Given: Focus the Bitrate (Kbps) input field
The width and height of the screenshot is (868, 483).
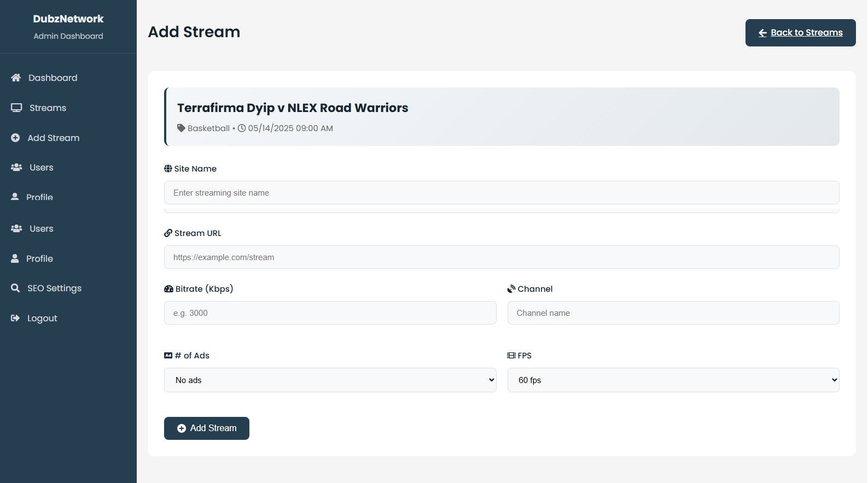Looking at the screenshot, I should (x=330, y=313).
